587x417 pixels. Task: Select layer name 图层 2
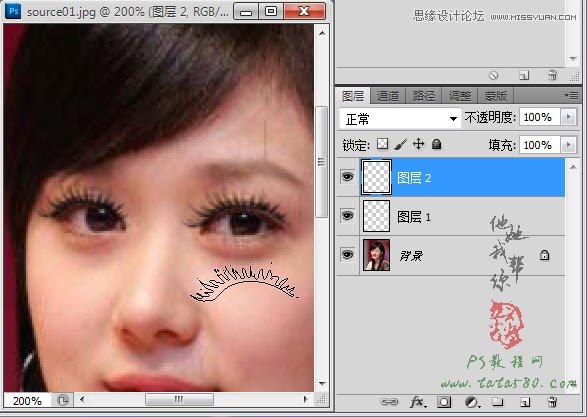click(414, 178)
